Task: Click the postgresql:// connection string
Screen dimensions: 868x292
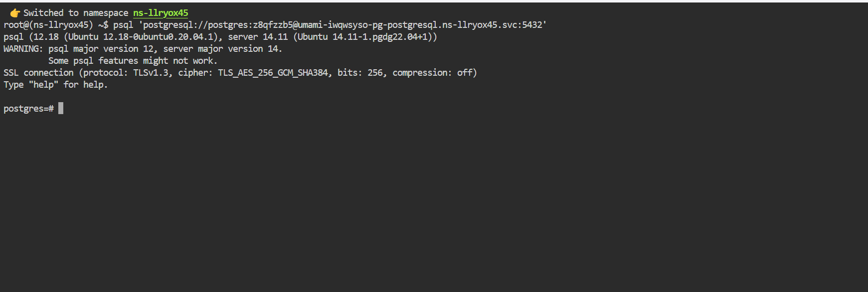Action: (345, 25)
